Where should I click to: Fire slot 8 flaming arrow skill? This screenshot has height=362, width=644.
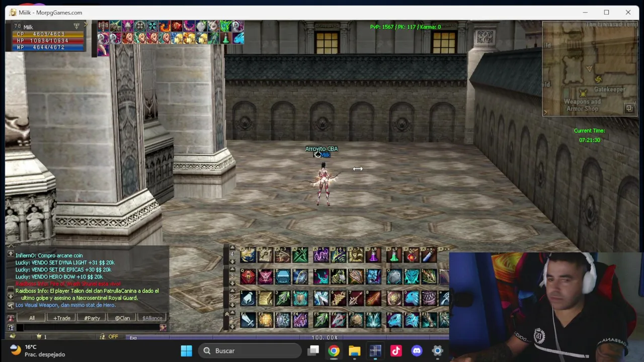373,298
